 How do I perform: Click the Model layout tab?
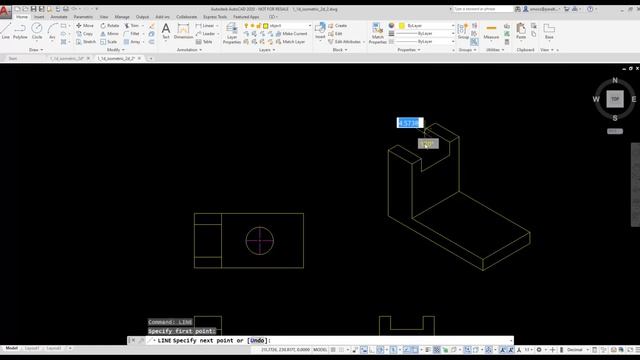pyautogui.click(x=11, y=348)
